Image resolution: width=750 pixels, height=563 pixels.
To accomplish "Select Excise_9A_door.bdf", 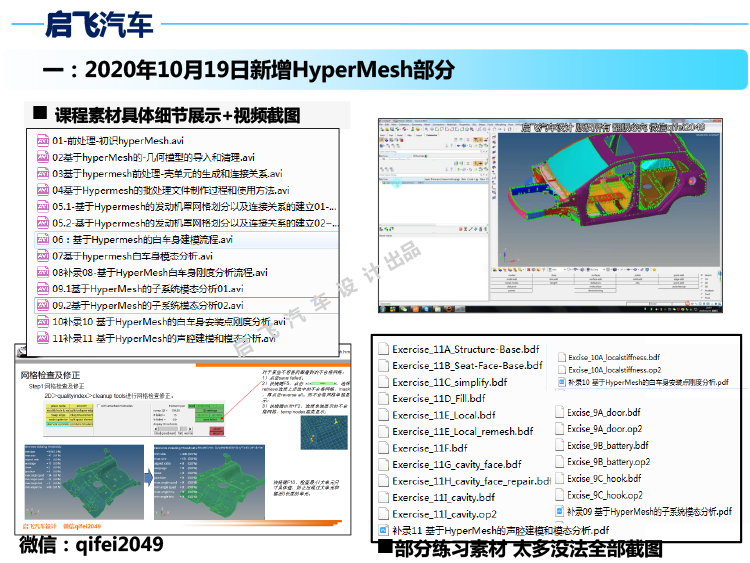I will (604, 412).
